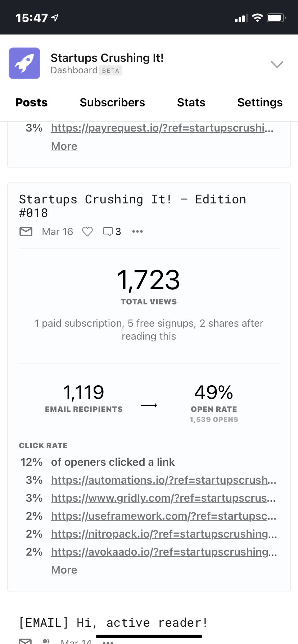
Task: Tap the Wi-Fi status icon
Action: click(257, 18)
